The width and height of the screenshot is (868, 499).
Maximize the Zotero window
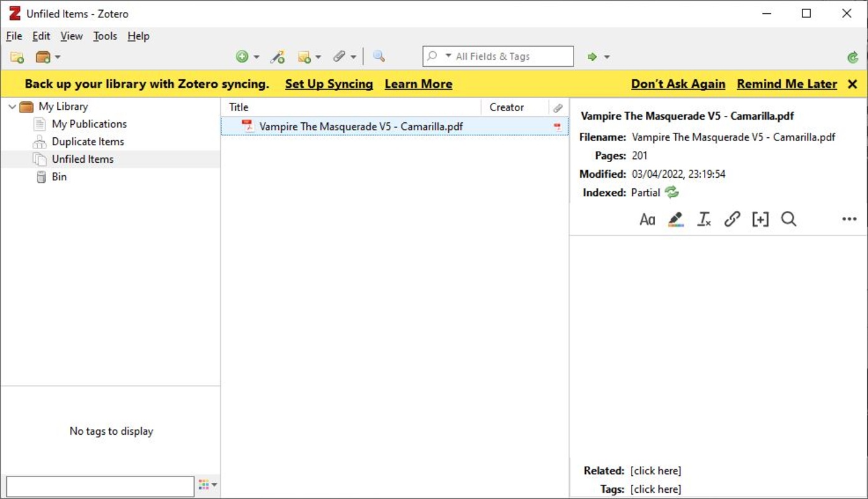pos(806,13)
